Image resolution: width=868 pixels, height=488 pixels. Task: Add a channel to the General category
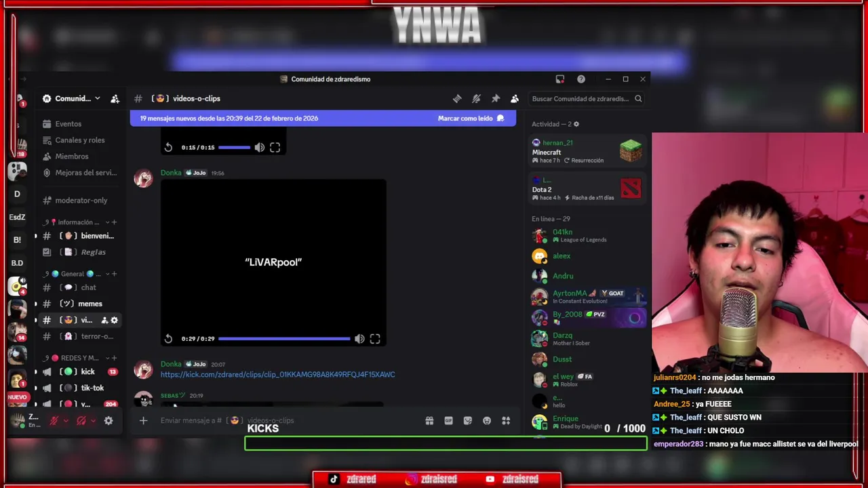click(114, 274)
